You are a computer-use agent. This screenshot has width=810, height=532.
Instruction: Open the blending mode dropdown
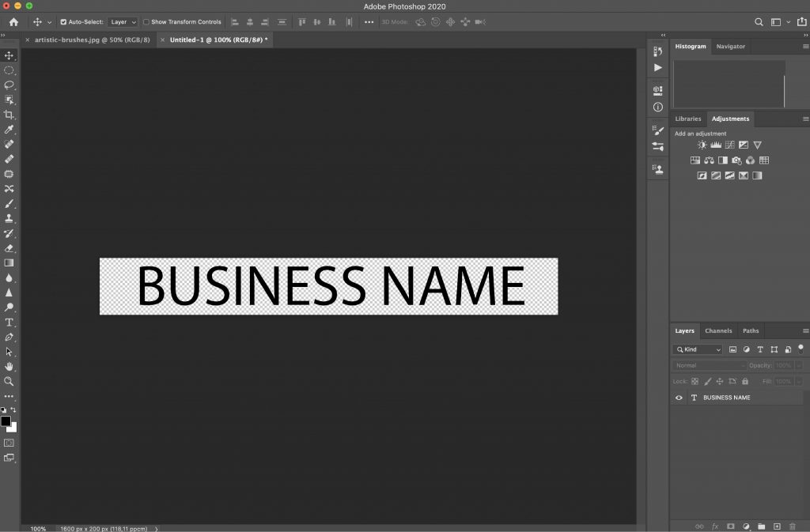point(706,365)
